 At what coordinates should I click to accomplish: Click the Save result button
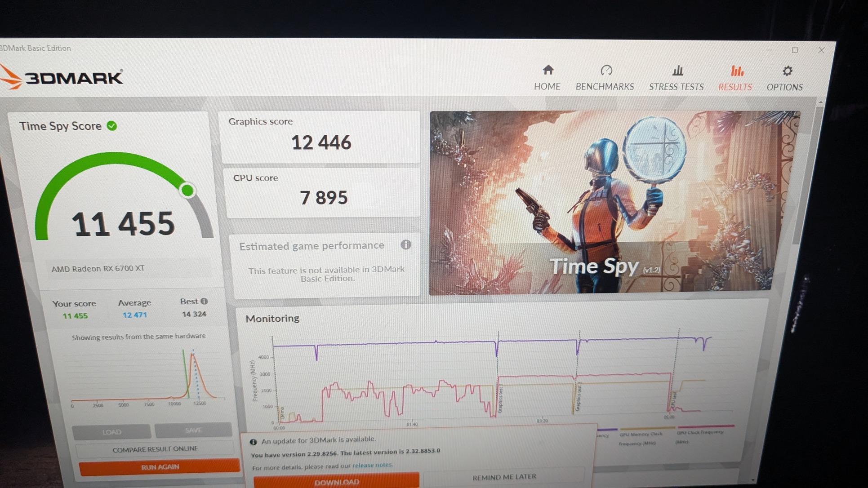[x=193, y=430]
